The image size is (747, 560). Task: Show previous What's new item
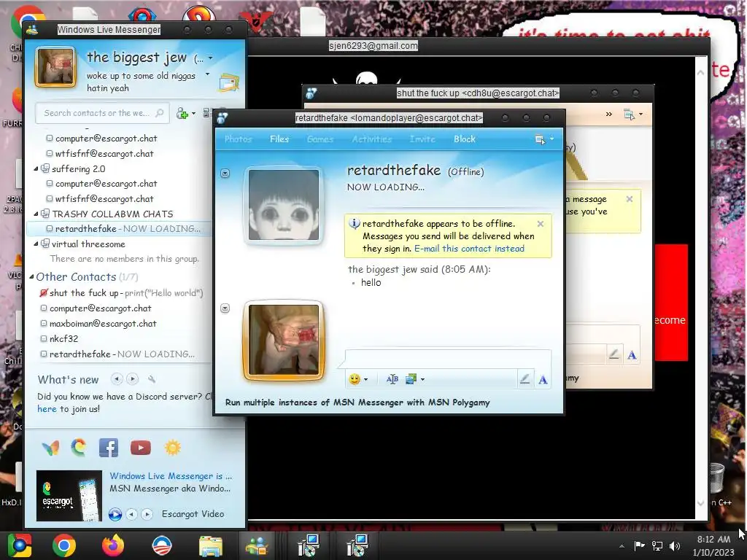[117, 379]
